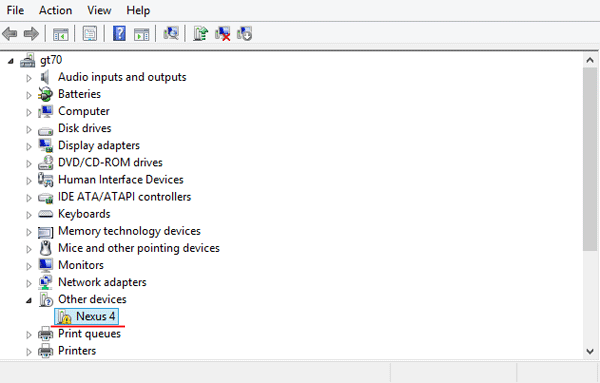Screen dimensions: 600x383
Task: Expand the Display adapters arrow
Action: (x=29, y=147)
